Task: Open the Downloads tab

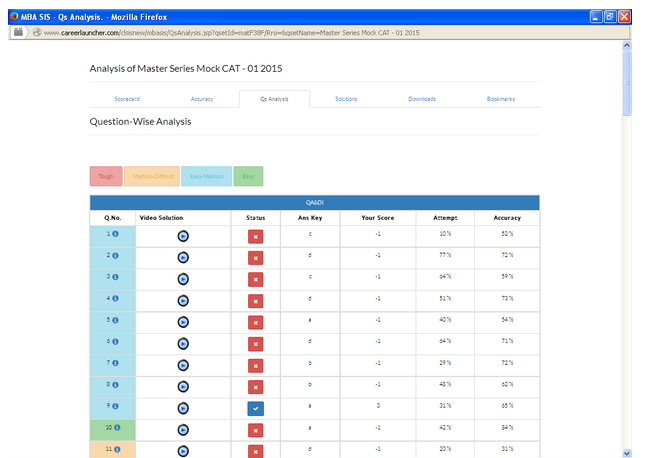Action: pos(422,99)
